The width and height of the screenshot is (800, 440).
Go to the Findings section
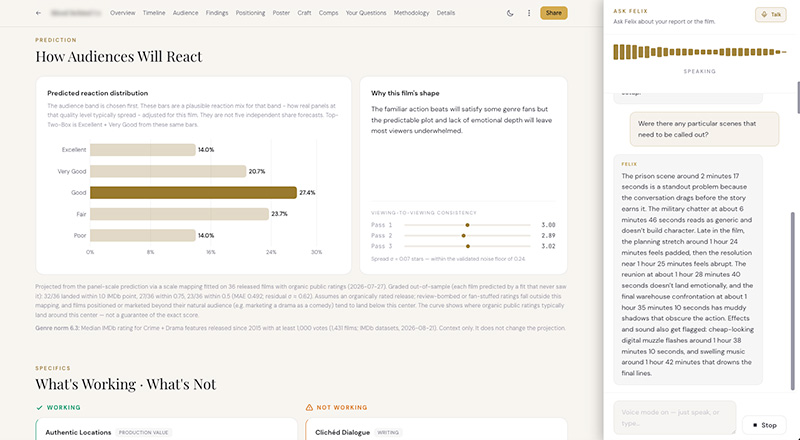coord(217,13)
